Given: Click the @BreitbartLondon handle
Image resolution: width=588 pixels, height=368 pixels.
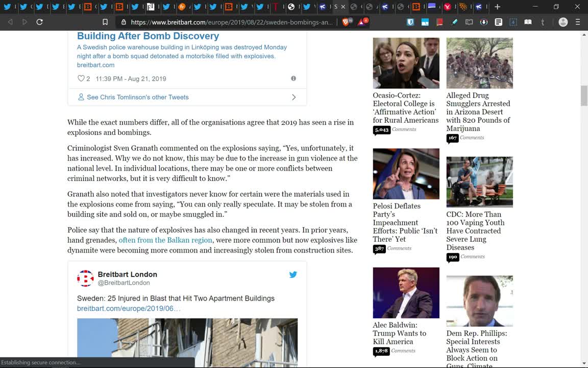Looking at the screenshot, I should tap(124, 283).
